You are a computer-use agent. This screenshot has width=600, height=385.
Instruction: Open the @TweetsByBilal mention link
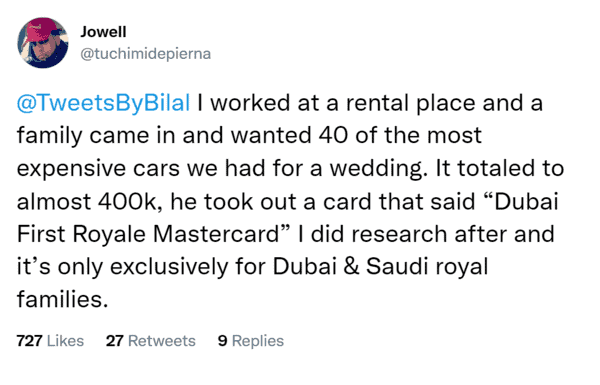pos(103,103)
